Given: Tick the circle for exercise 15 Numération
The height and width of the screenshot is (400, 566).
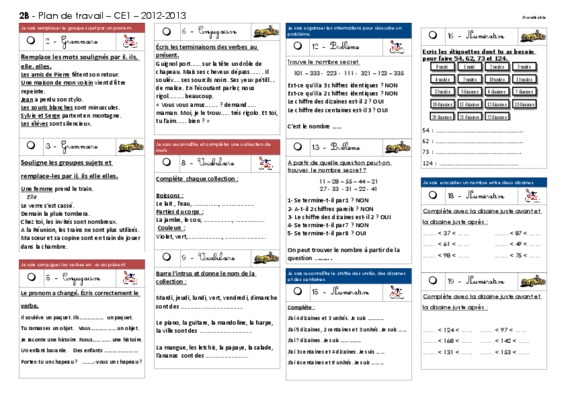Looking at the screenshot, I should pyautogui.click(x=297, y=291).
